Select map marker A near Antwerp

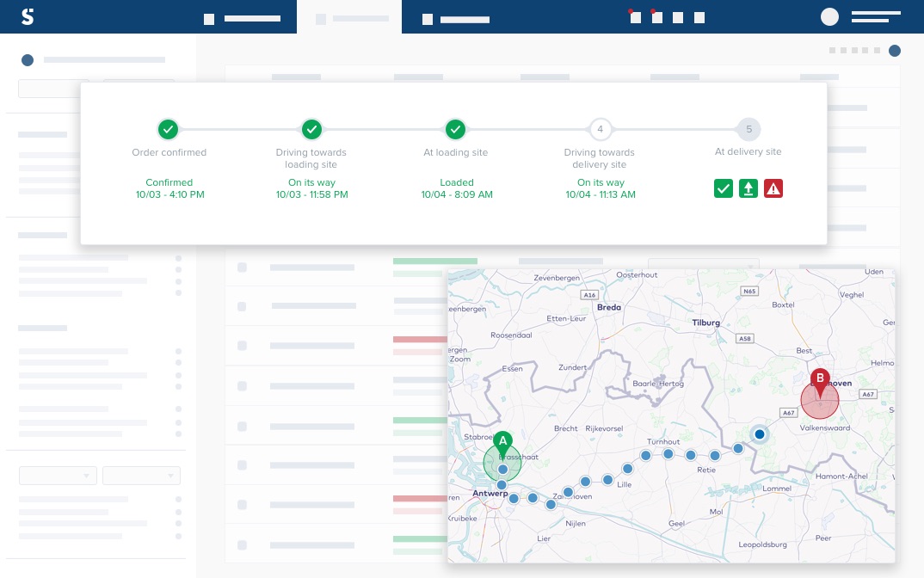click(503, 441)
